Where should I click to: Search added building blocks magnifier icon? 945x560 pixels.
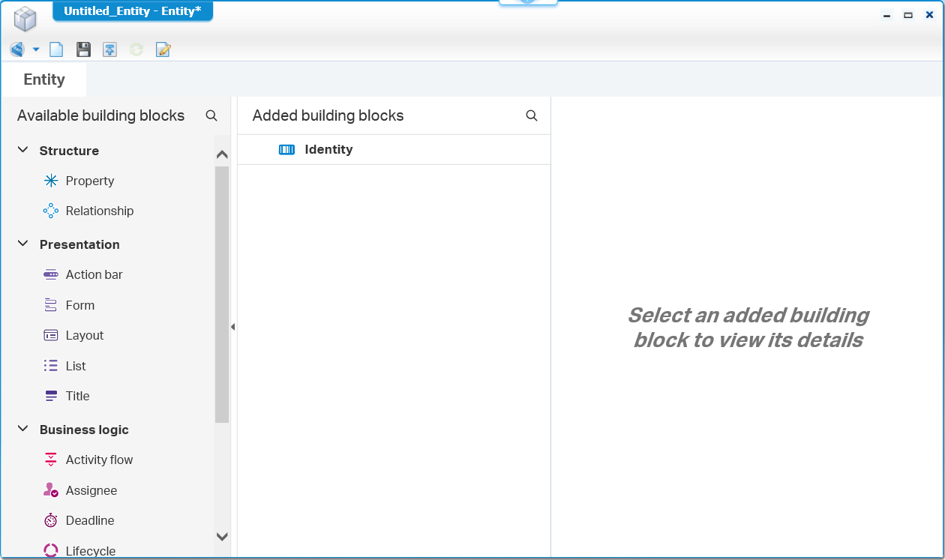click(532, 115)
